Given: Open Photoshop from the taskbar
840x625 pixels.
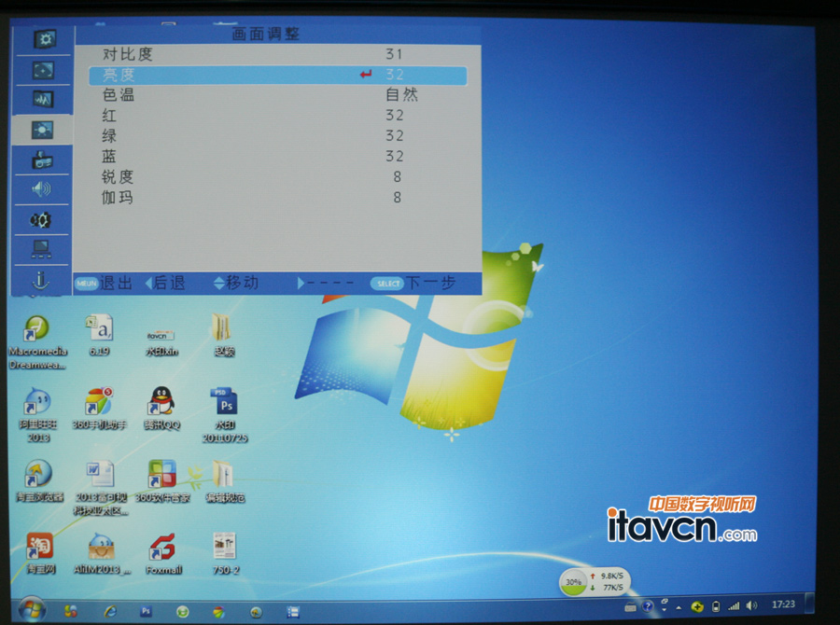Looking at the screenshot, I should point(146,611).
